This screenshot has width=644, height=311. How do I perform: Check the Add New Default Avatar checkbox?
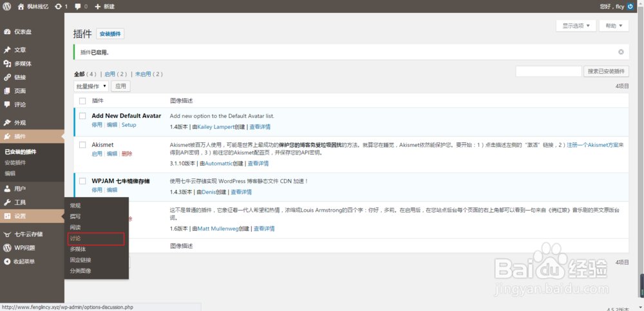(x=82, y=116)
